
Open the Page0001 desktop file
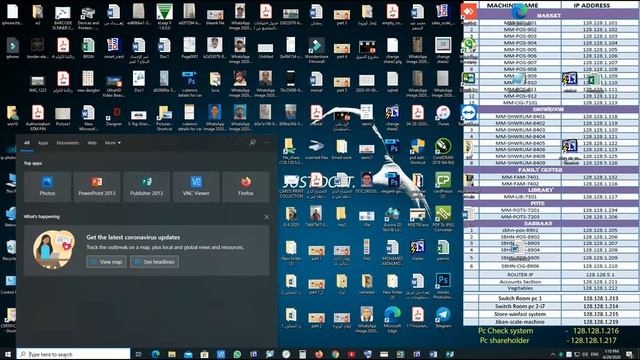(189, 48)
